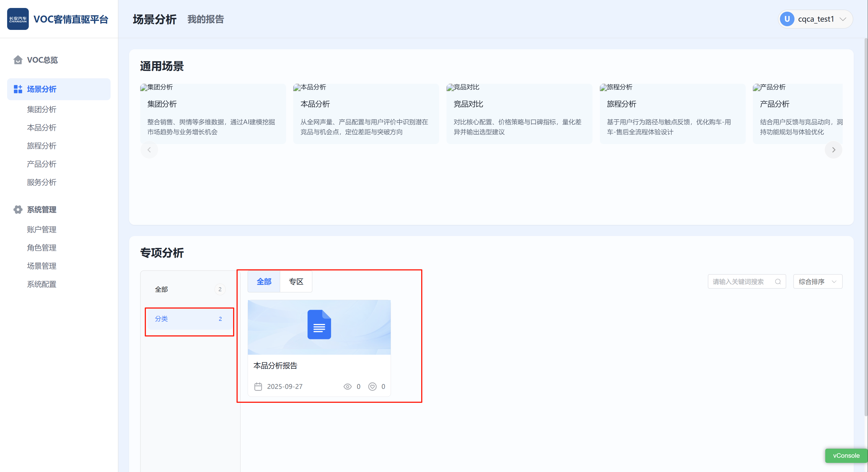This screenshot has width=868, height=472.
Task: Switch to the 专区 tab
Action: (x=296, y=282)
